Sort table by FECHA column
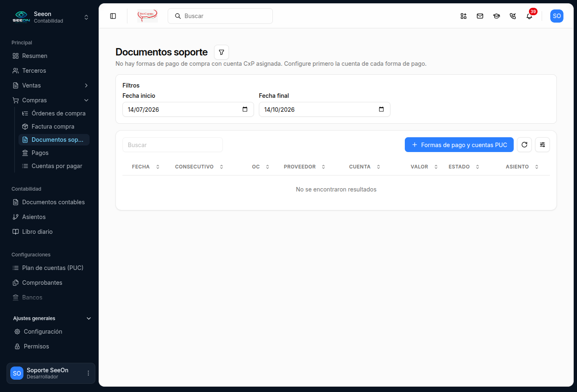 pos(145,167)
